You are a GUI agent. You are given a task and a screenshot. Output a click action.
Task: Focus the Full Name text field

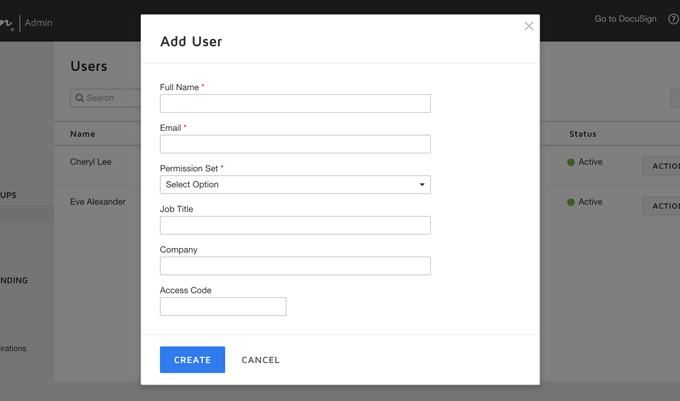295,104
